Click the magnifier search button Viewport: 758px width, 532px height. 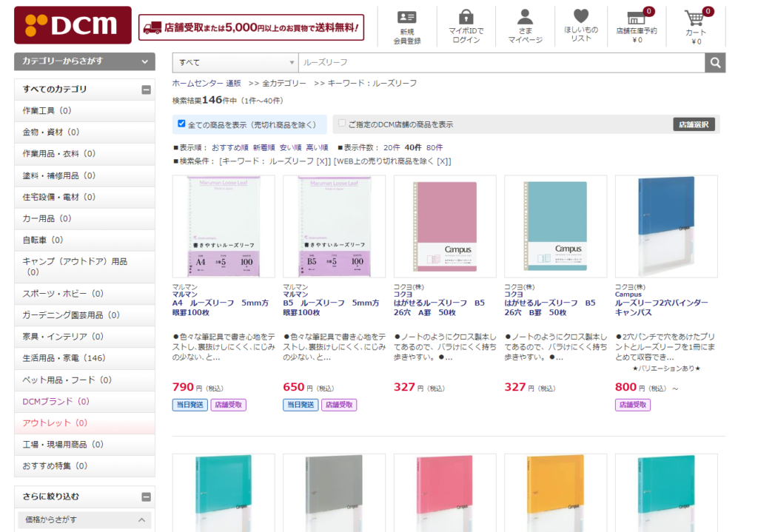[715, 63]
